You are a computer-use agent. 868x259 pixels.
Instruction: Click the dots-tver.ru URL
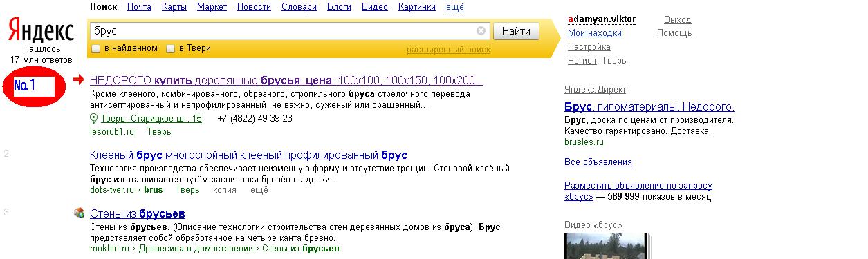coord(112,189)
